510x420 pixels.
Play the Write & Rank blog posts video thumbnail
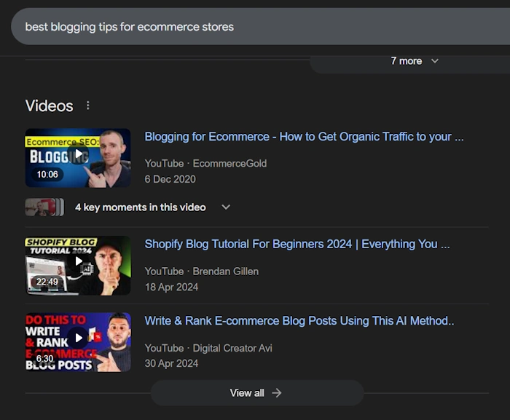[x=78, y=342]
